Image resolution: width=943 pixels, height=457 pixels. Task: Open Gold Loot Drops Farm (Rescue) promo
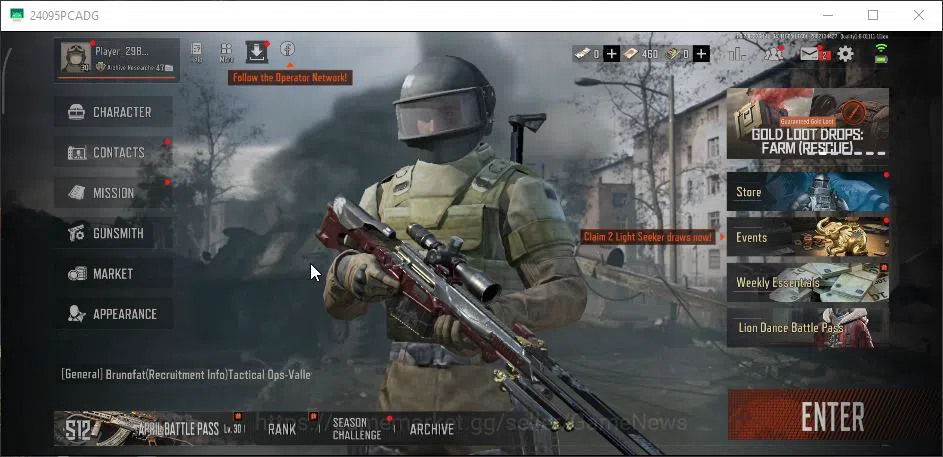coord(808,123)
